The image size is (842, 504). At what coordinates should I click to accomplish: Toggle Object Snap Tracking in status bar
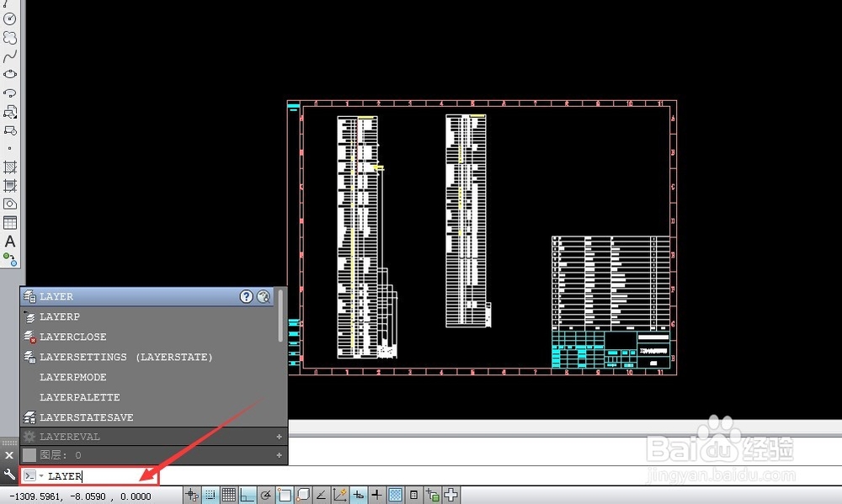coord(321,495)
